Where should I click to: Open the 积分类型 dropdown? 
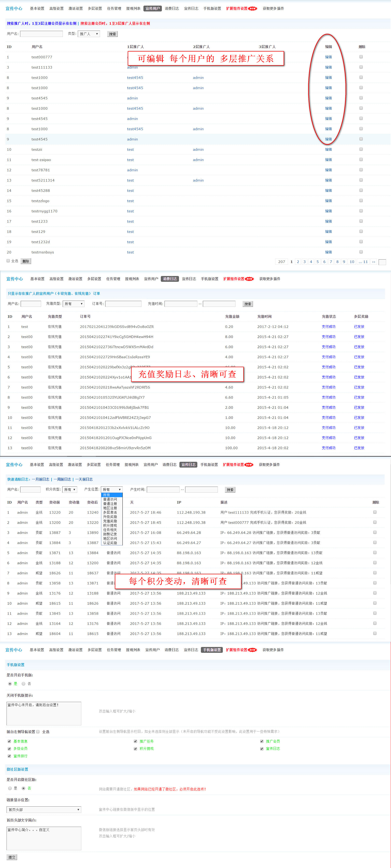(x=70, y=489)
